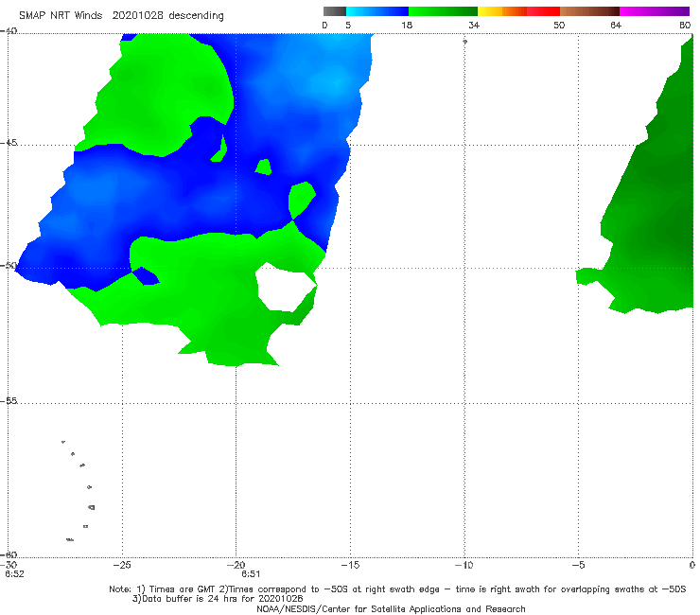The height and width of the screenshot is (615, 700).
Task: Click the longitude axis label "-5"
Action: [578, 565]
